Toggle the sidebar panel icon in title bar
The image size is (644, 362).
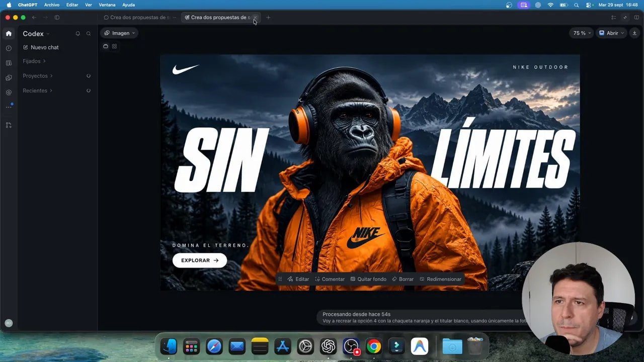(x=57, y=17)
